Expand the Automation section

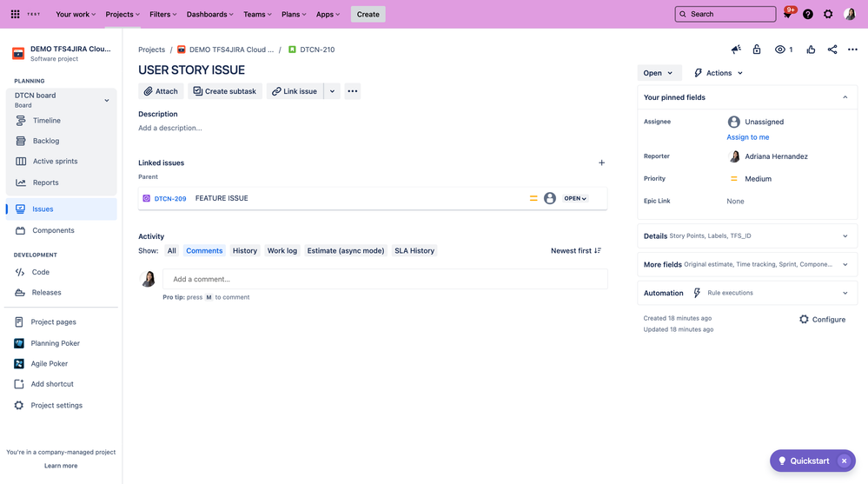[746, 293]
